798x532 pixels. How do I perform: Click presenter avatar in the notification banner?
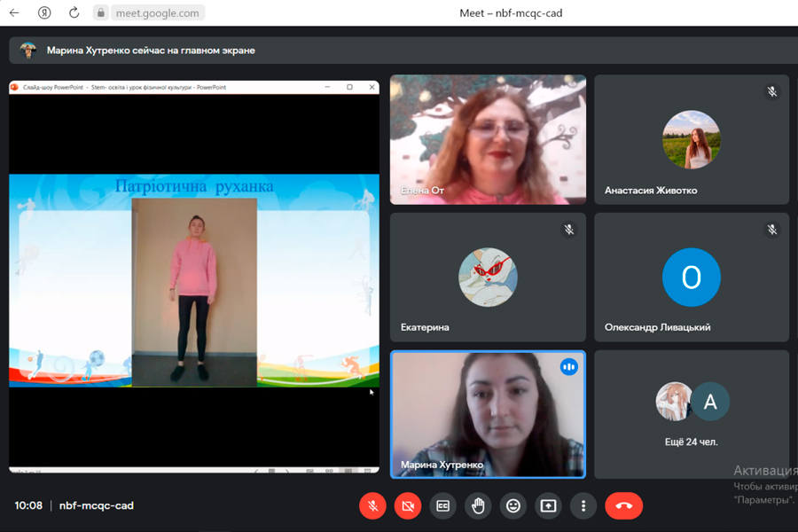coord(28,51)
